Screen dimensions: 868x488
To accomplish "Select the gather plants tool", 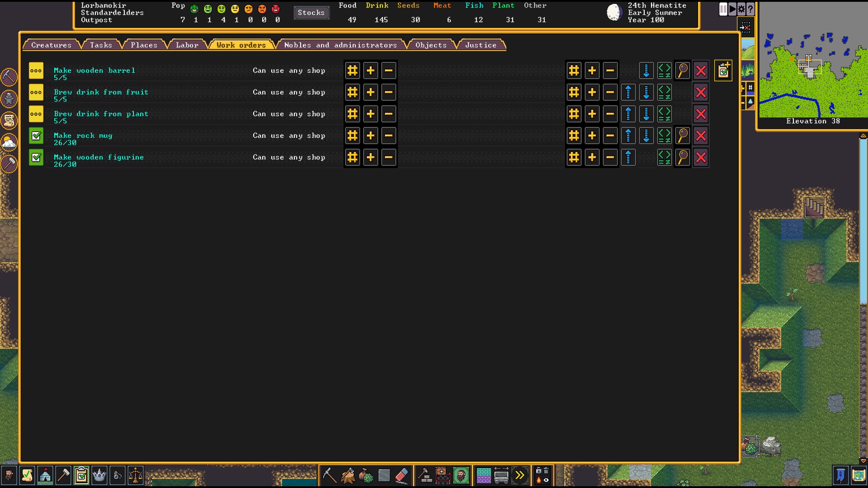I will [366, 475].
